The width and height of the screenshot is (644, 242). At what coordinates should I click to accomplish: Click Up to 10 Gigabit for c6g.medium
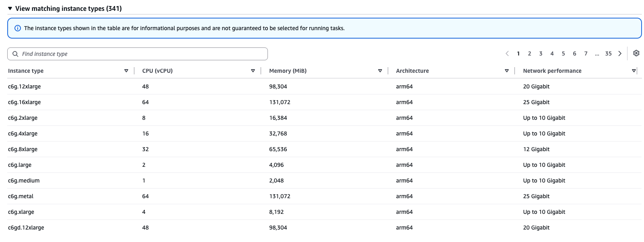point(544,180)
